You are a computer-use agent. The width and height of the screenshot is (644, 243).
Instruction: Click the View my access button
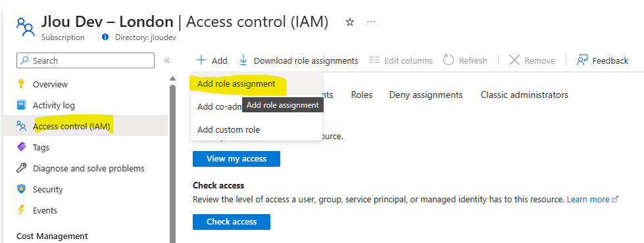(x=237, y=158)
